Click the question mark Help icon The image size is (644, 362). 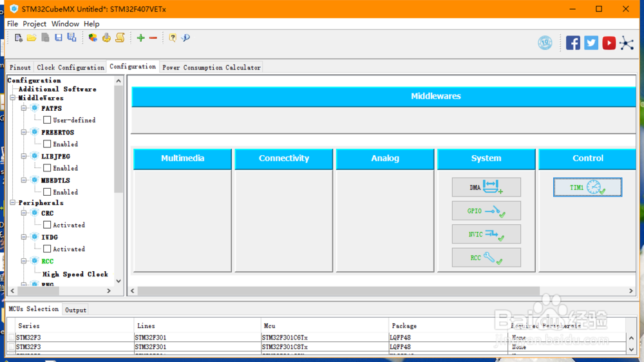tap(173, 38)
